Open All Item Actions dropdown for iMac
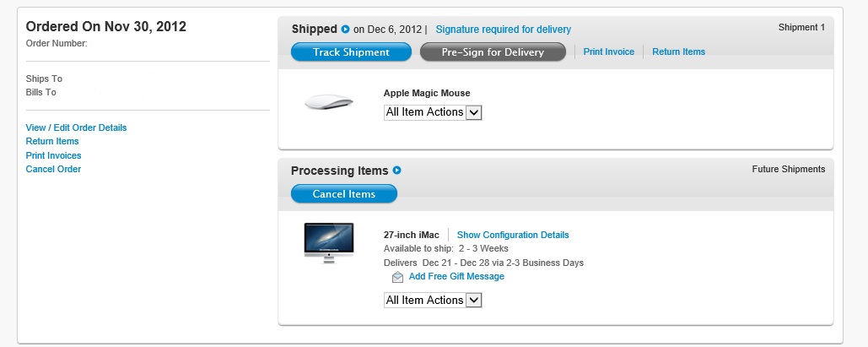Image resolution: width=868 pixels, height=347 pixels. tap(433, 301)
